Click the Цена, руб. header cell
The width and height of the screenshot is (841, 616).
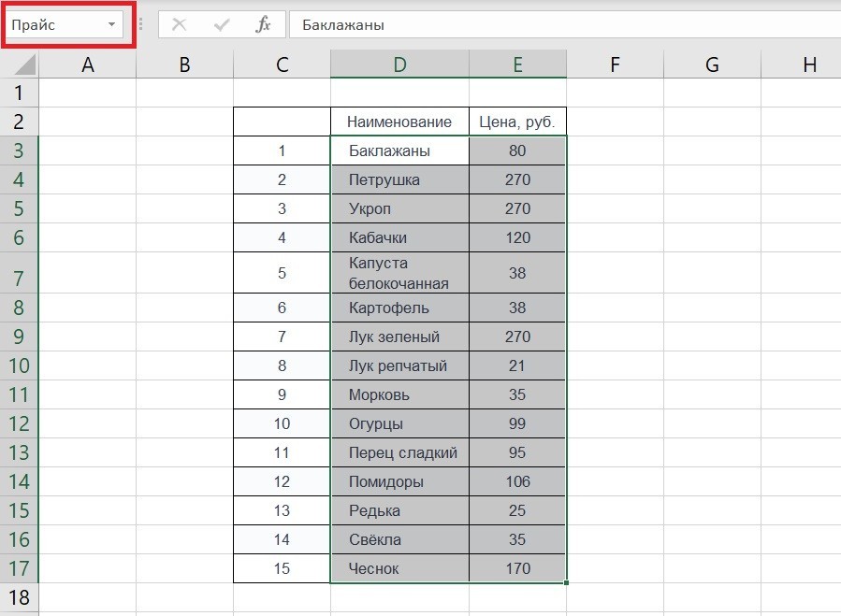pos(517,122)
